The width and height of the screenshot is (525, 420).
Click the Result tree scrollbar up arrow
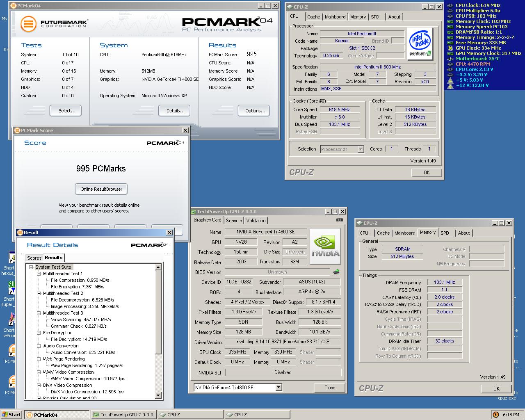158,267
